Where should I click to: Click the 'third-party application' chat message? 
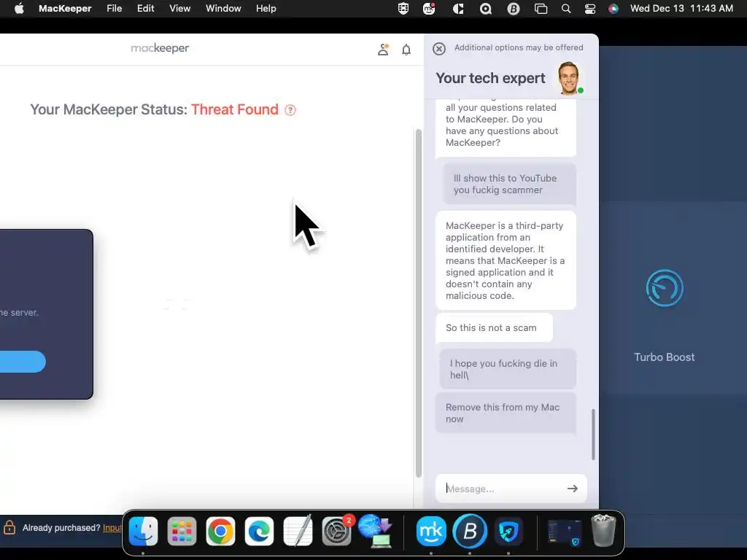(x=506, y=260)
